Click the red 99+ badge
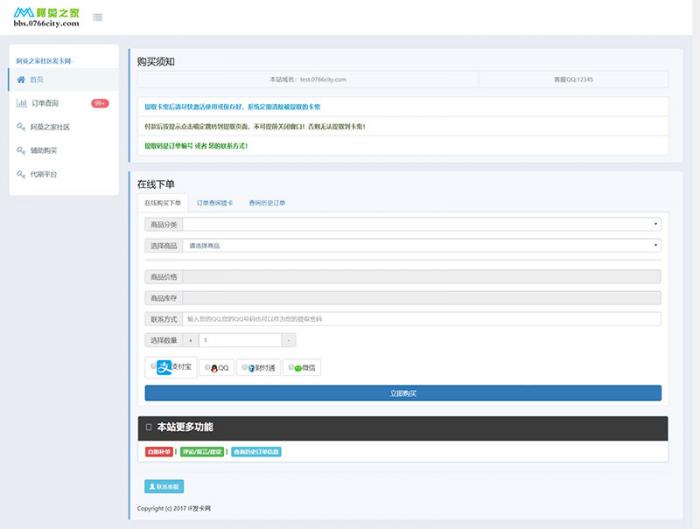 [x=100, y=103]
